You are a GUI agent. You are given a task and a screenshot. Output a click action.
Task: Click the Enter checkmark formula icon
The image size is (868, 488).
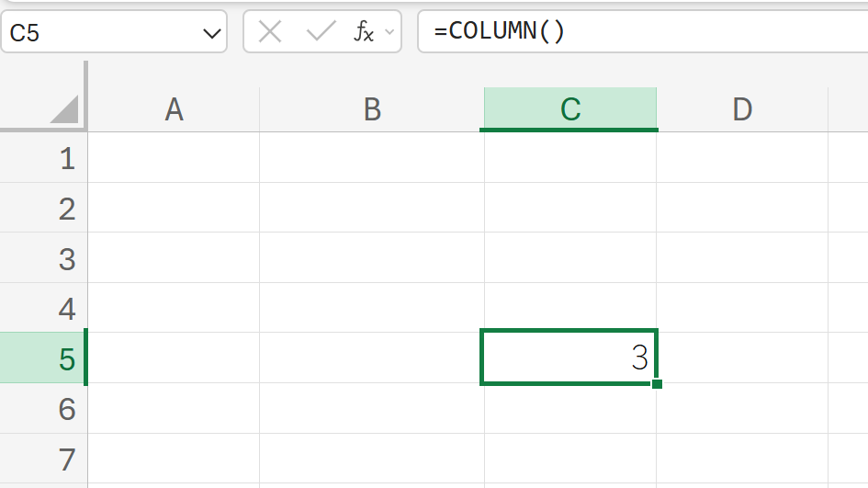click(x=321, y=32)
